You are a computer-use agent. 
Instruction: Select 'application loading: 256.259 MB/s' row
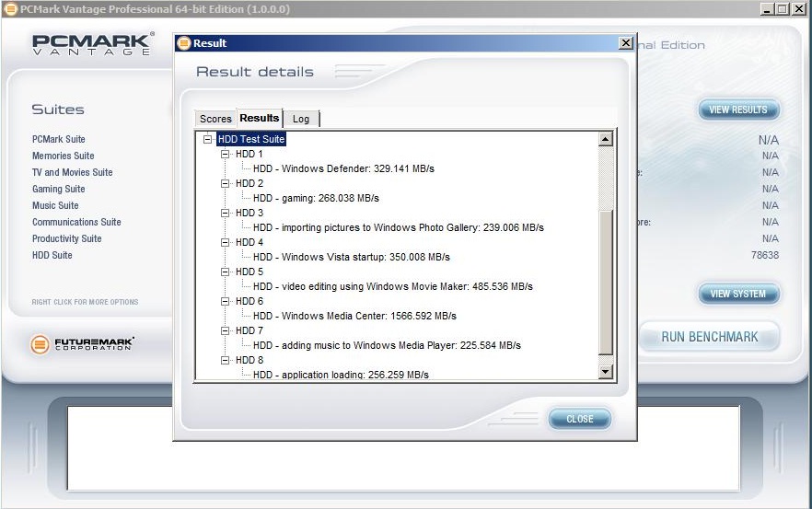(341, 375)
